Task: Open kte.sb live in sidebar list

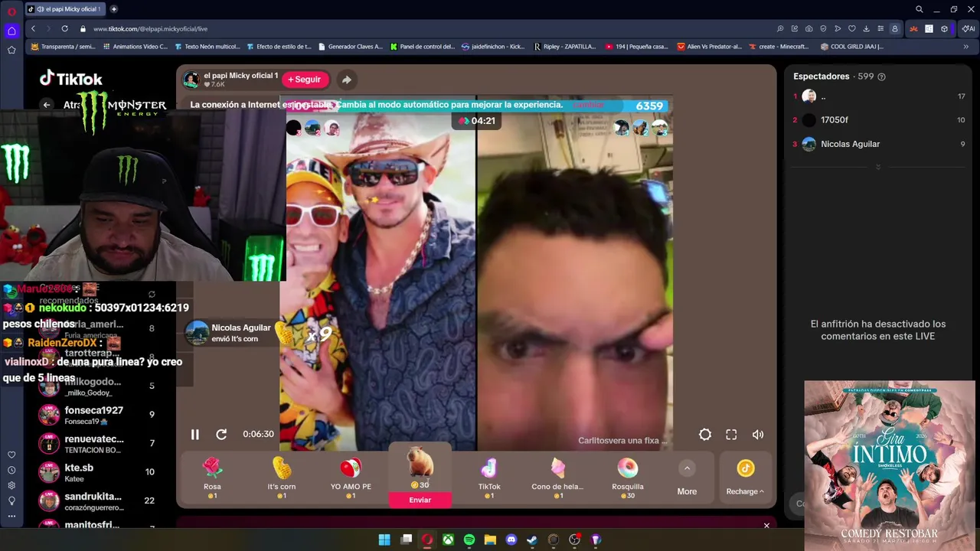Action: pyautogui.click(x=97, y=472)
